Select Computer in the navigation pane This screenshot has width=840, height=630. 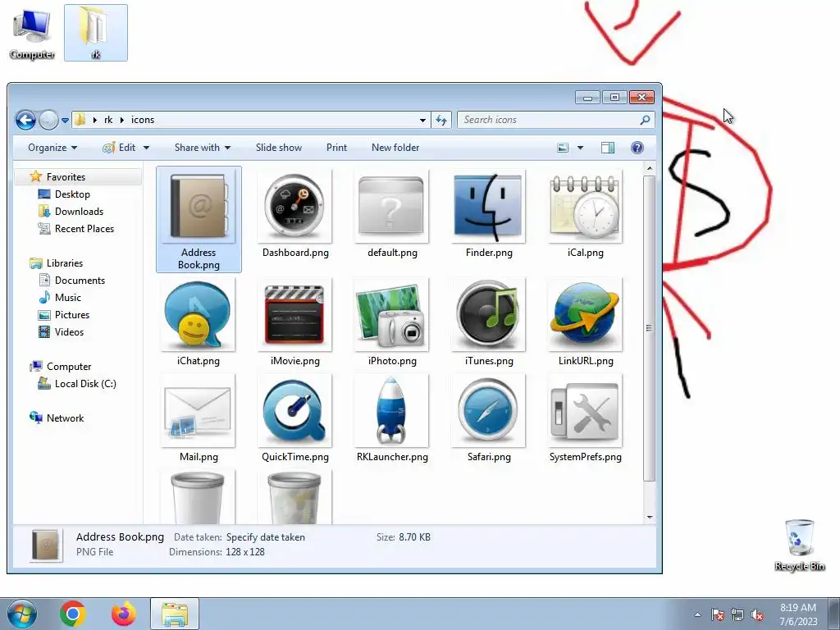[x=69, y=367]
